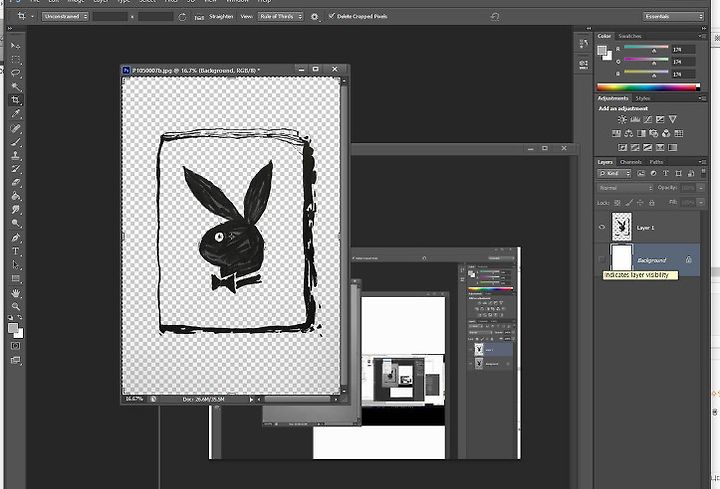Select the Lasso tool
Screen dimensions: 720x489
pos(16,73)
